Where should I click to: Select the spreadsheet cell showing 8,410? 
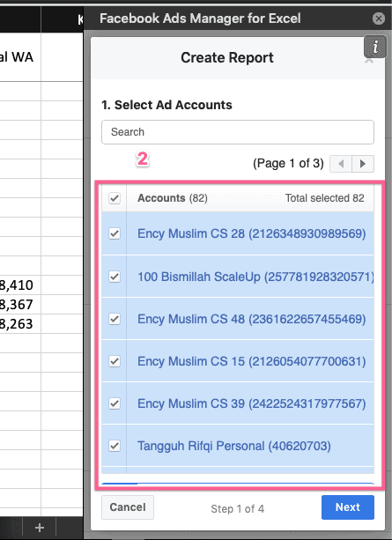[x=20, y=285]
